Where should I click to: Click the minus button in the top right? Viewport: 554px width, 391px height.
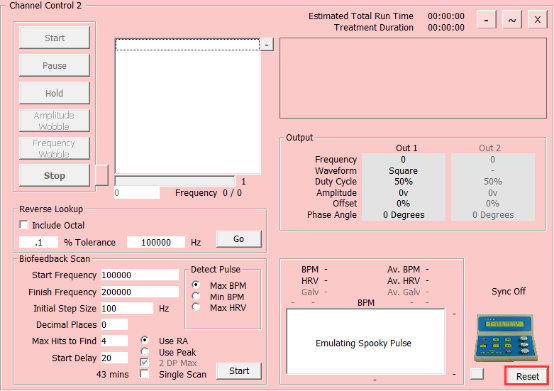pos(487,20)
